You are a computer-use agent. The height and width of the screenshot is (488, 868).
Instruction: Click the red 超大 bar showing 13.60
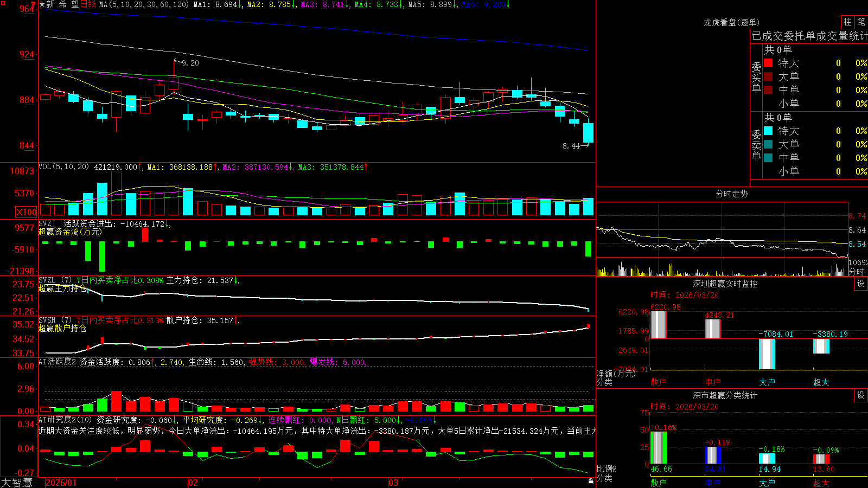[x=821, y=459]
